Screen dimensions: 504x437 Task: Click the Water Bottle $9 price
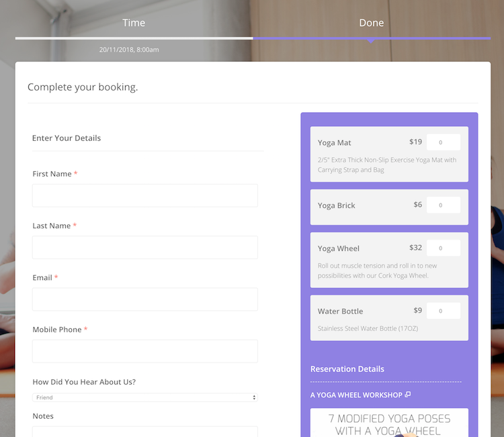(417, 310)
